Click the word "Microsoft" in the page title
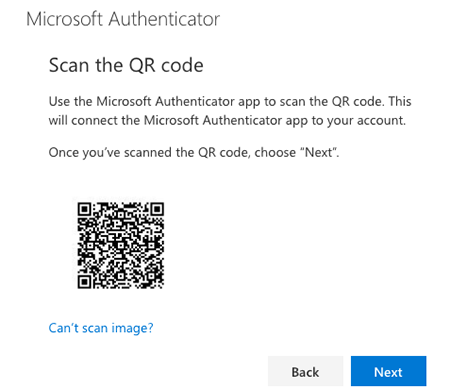The image size is (450, 389). [64, 19]
